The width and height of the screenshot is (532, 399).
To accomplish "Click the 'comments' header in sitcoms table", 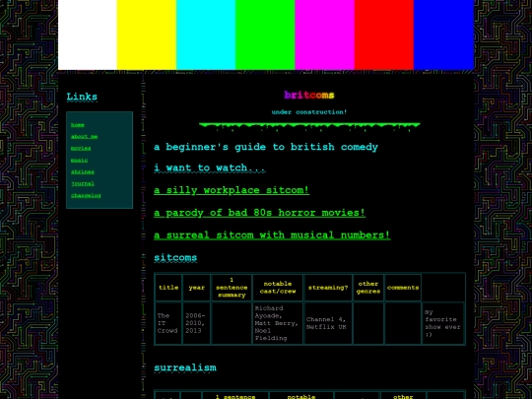I will 403,288.
